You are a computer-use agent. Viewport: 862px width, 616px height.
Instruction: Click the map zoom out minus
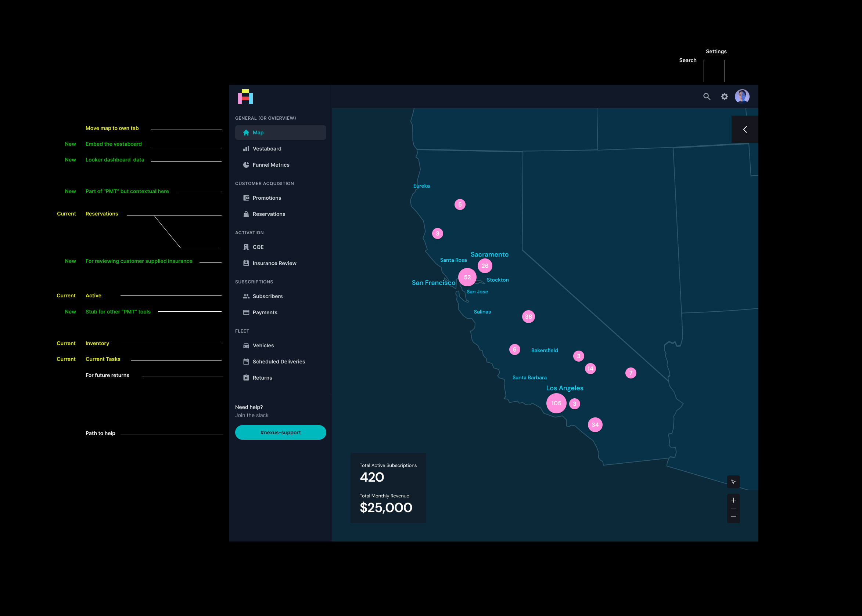coord(733,517)
